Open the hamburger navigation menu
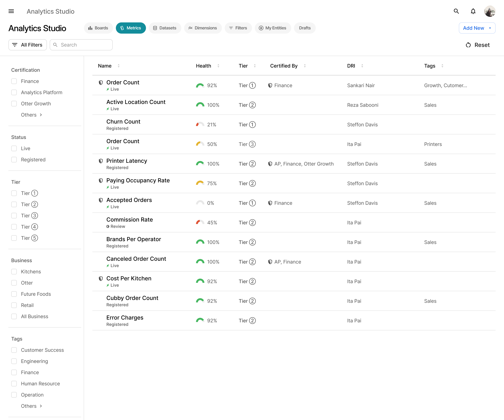504x420 pixels. point(11,11)
